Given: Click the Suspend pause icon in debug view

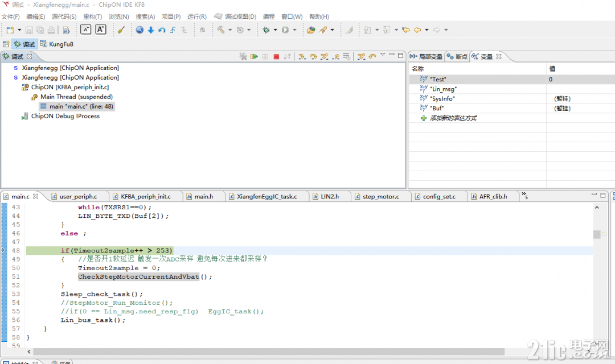Looking at the screenshot, I should 265,56.
